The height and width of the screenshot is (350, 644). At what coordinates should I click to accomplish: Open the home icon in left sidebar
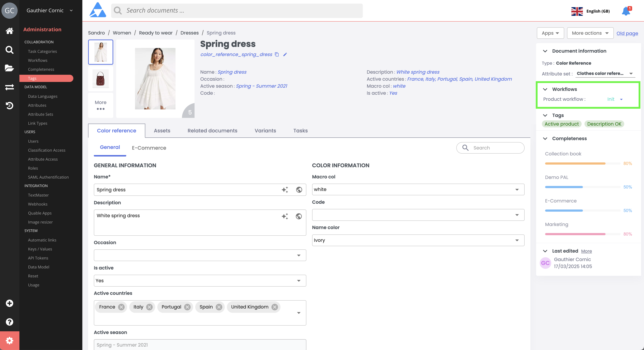pos(10,31)
